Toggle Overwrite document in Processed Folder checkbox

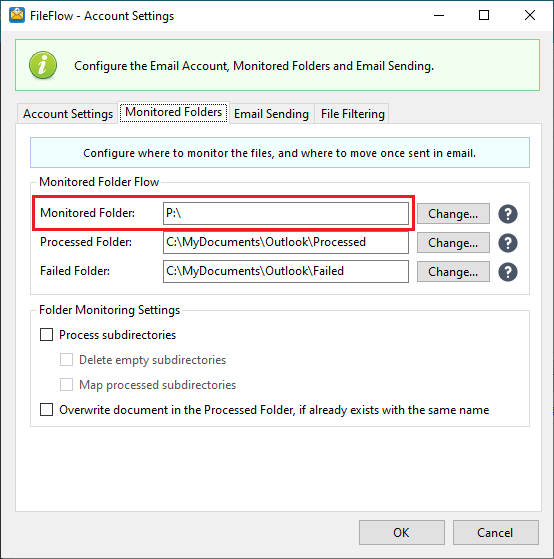46,410
